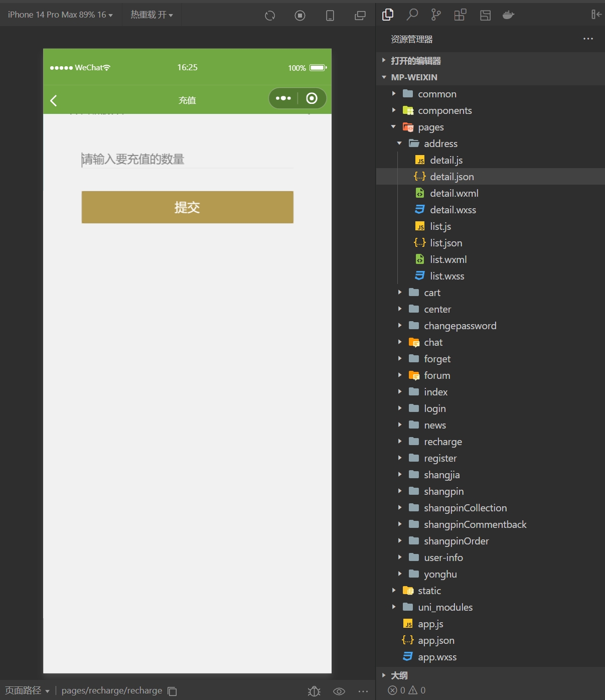This screenshot has height=700, width=605.
Task: Click the bottom bar ellipsis icon
Action: [x=363, y=691]
